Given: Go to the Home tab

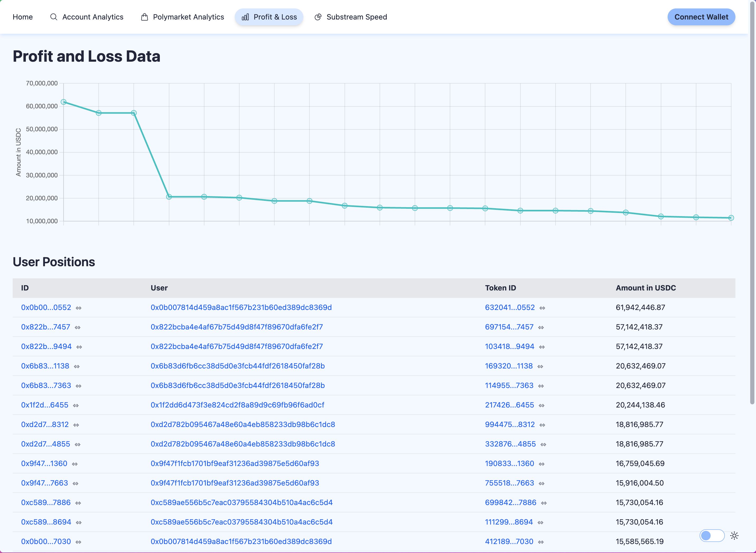Looking at the screenshot, I should (23, 17).
